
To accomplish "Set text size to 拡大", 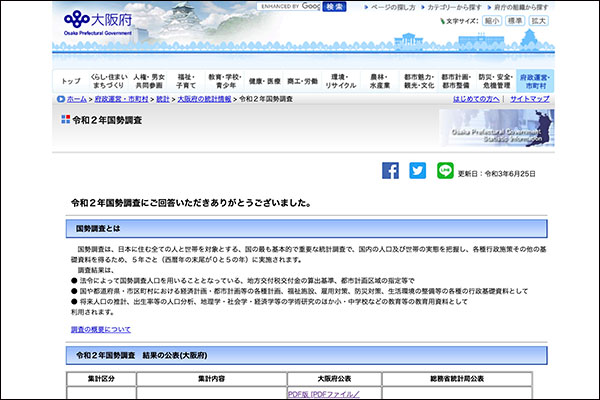I will click(x=539, y=20).
